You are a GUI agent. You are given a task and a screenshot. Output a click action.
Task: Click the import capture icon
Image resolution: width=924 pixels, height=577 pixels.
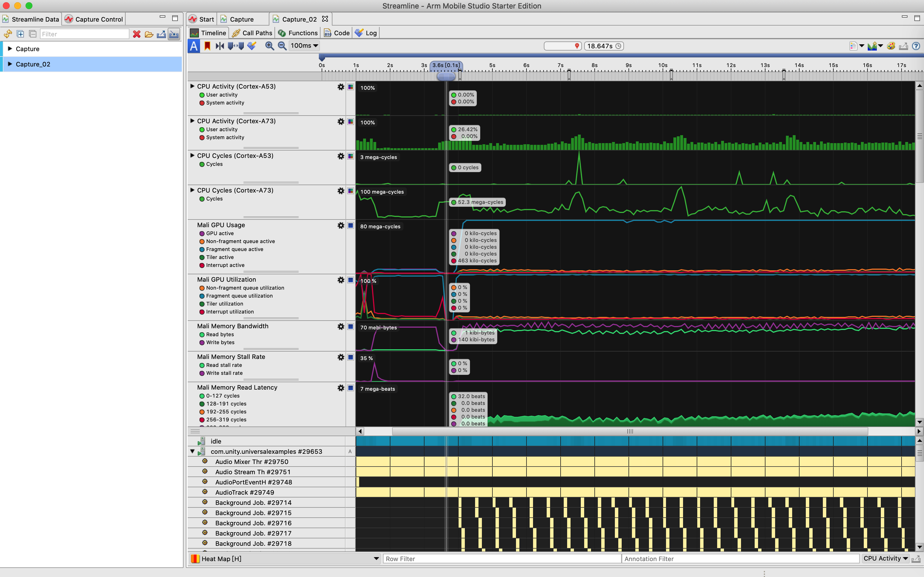(x=174, y=34)
